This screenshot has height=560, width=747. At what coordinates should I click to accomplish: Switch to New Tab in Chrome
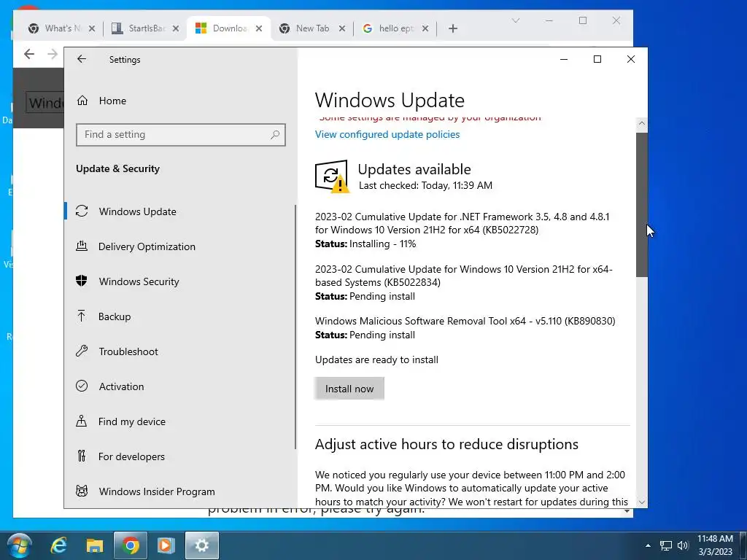click(312, 28)
